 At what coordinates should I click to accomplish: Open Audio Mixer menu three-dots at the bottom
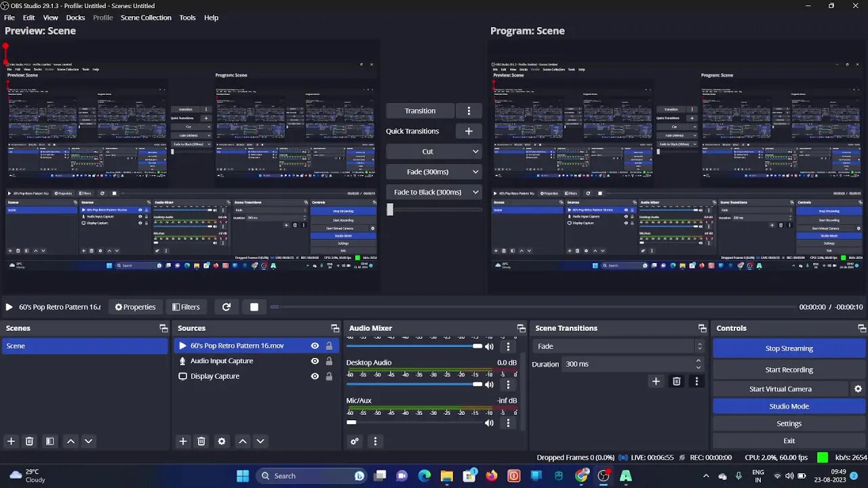tap(375, 441)
